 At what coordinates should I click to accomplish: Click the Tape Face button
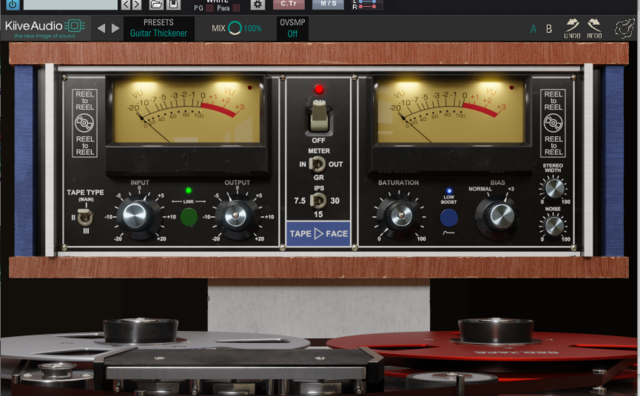318,234
